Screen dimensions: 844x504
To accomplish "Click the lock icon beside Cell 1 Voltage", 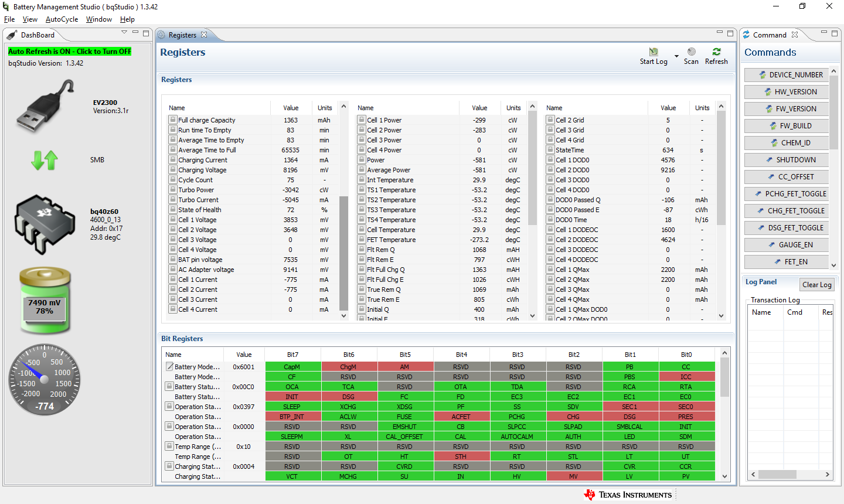I will 173,219.
